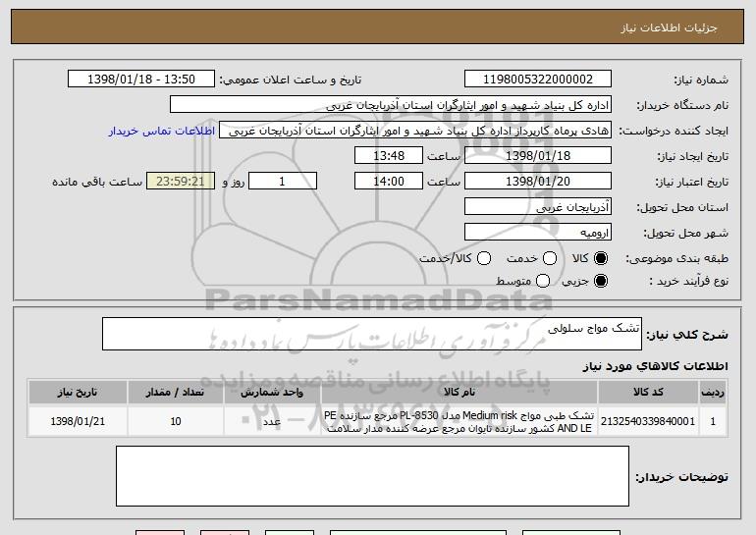The height and width of the screenshot is (535, 756).
Task: Click the remaining days field showing 1
Action: [x=283, y=181]
